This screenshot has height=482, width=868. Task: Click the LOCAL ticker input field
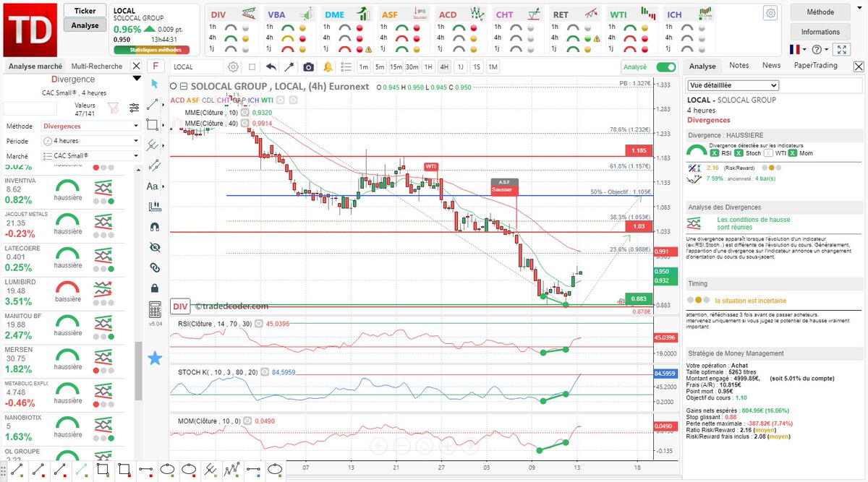point(197,66)
